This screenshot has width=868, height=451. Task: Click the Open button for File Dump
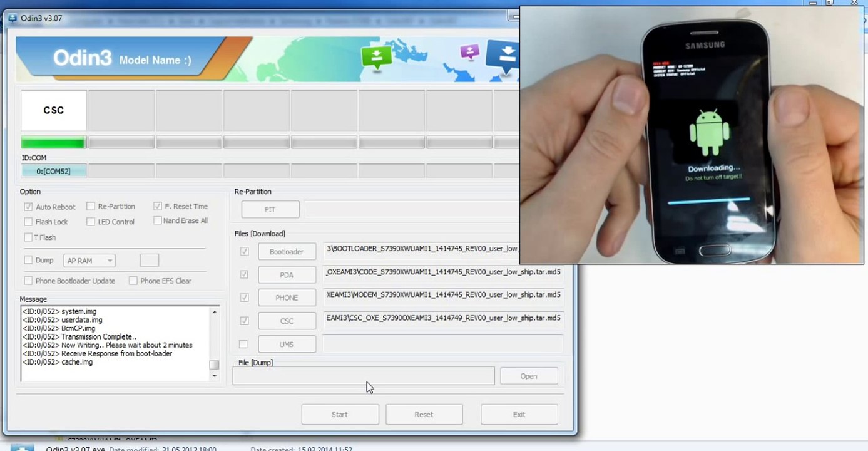(x=529, y=376)
